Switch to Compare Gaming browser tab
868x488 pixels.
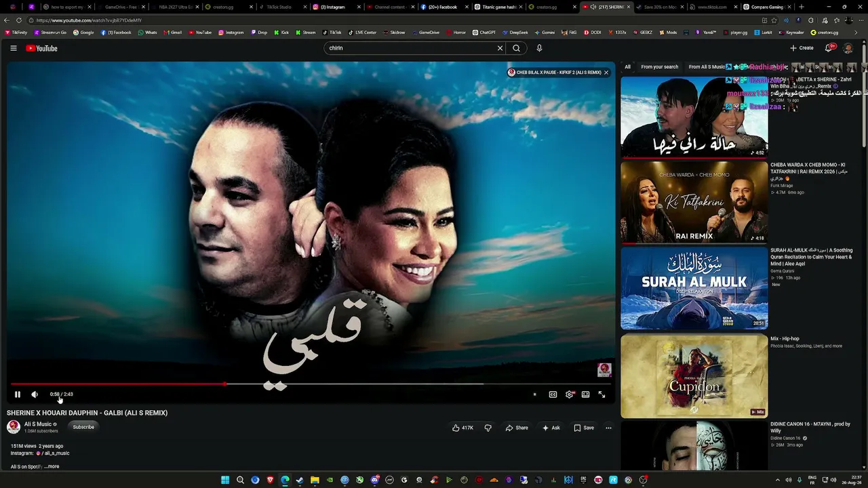[766, 7]
